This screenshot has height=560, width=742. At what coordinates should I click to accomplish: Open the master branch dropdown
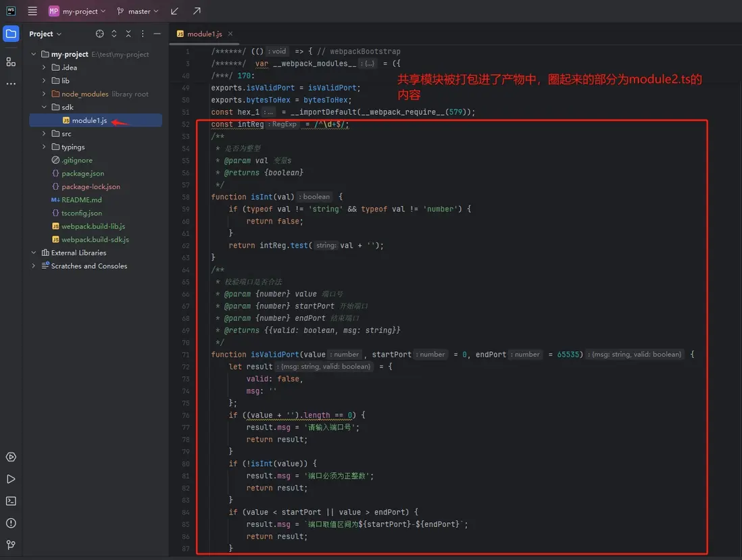138,11
